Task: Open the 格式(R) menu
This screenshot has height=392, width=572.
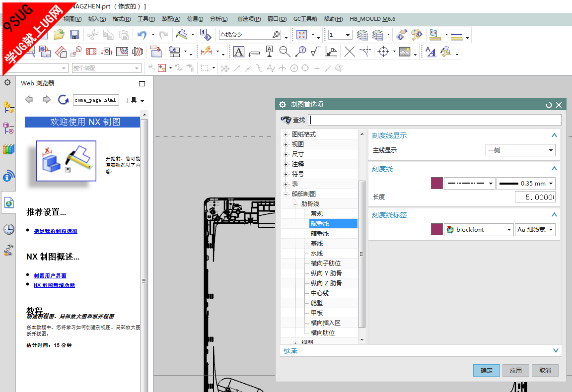Action: pos(122,19)
